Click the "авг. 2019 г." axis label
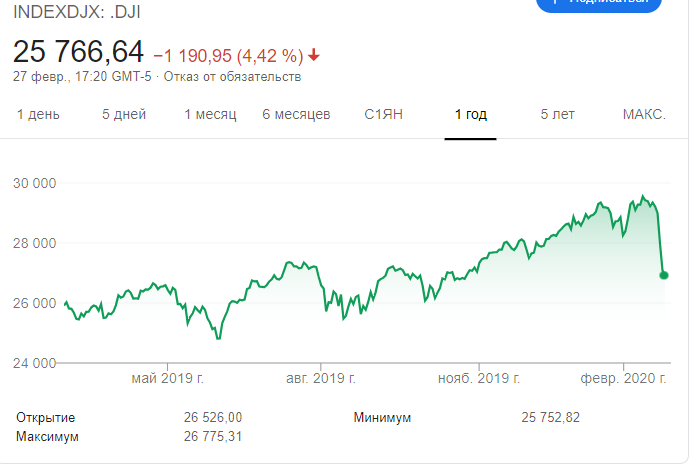 tap(321, 378)
